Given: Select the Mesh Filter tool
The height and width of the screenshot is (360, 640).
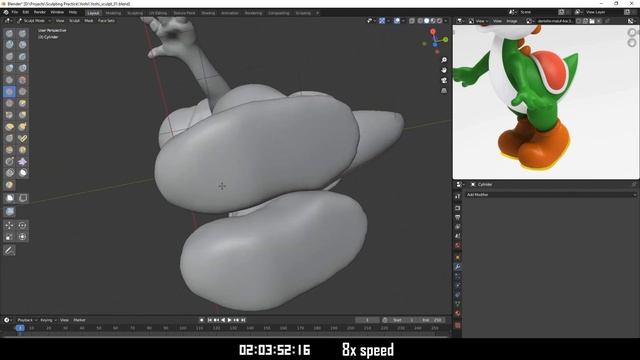Looking at the screenshot, I should tap(9, 211).
